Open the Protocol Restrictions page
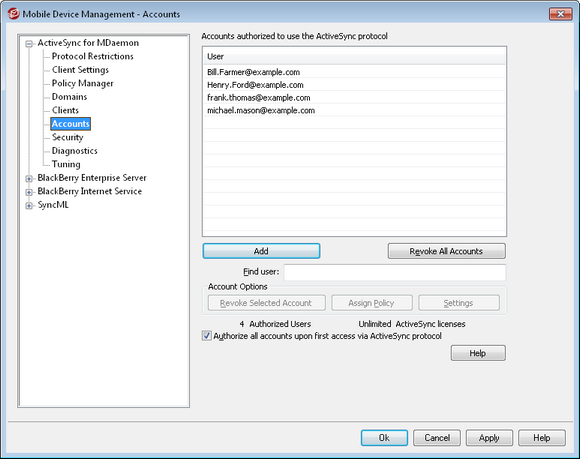This screenshot has height=459, width=580. (x=92, y=56)
